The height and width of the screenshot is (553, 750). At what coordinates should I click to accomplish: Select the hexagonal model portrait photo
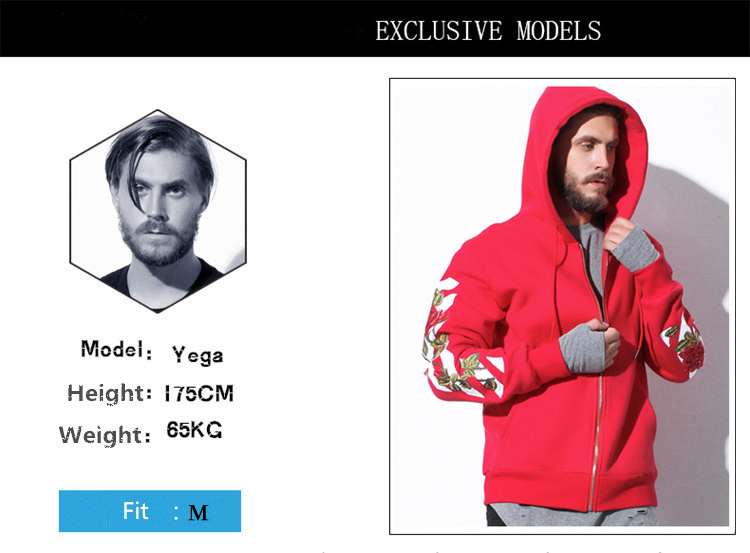pos(158,211)
